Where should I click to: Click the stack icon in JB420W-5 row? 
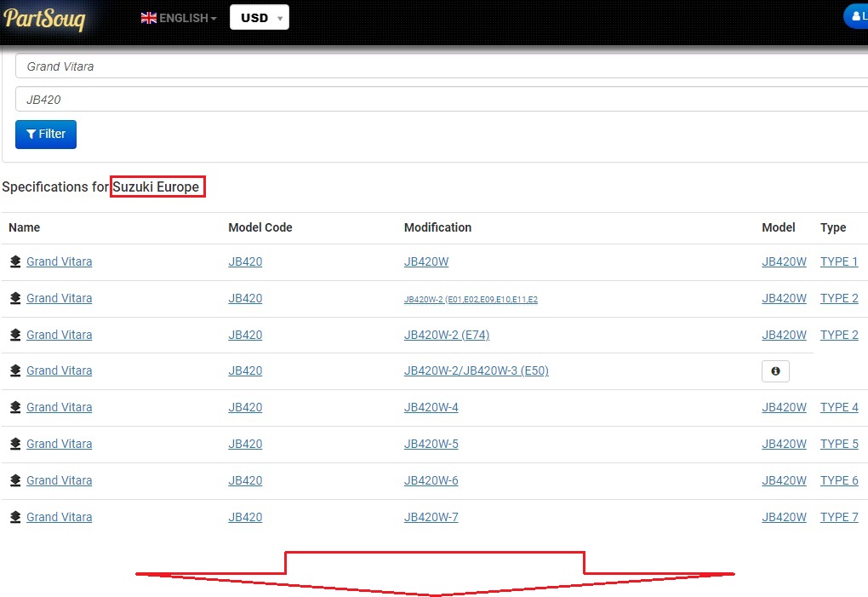15,444
